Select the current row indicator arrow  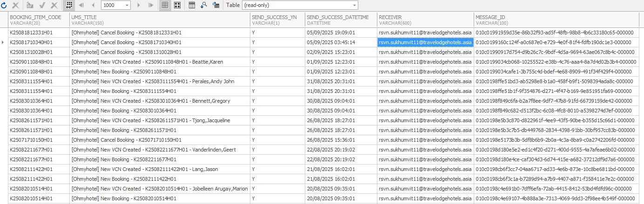(x=4, y=42)
